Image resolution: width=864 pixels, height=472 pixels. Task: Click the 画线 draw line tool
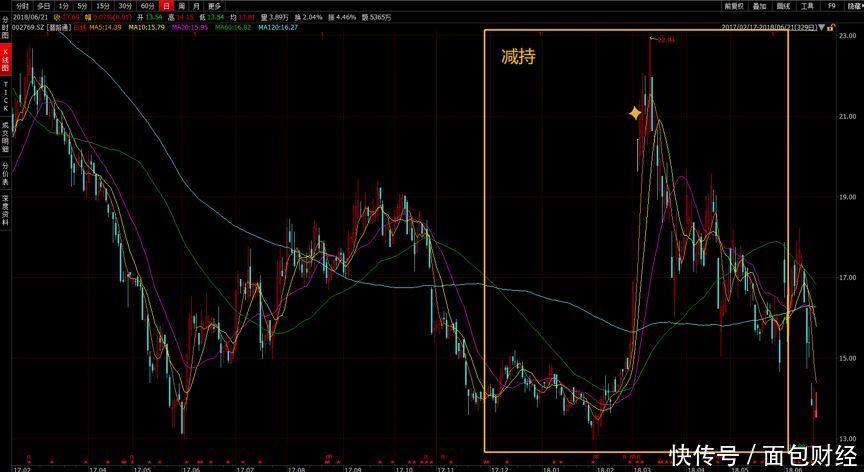pyautogui.click(x=783, y=6)
